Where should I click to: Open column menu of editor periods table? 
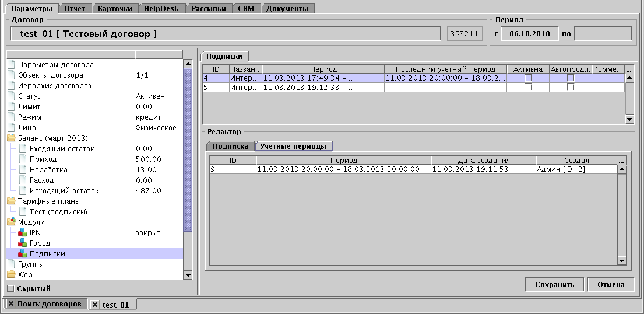click(621, 161)
